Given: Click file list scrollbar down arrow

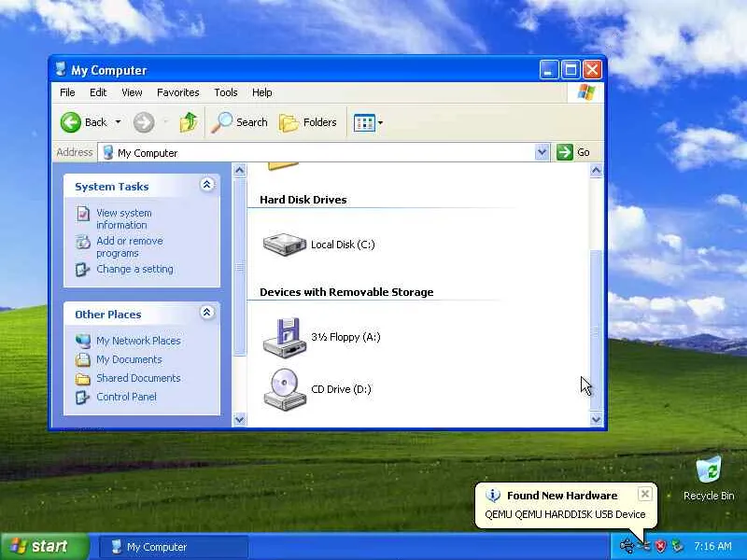Looking at the screenshot, I should click(x=596, y=419).
